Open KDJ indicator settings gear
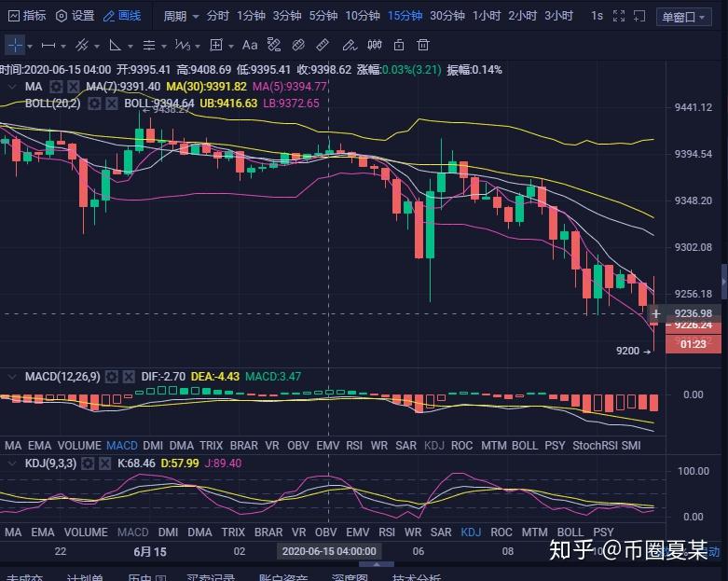The height and width of the screenshot is (581, 728). 88,463
